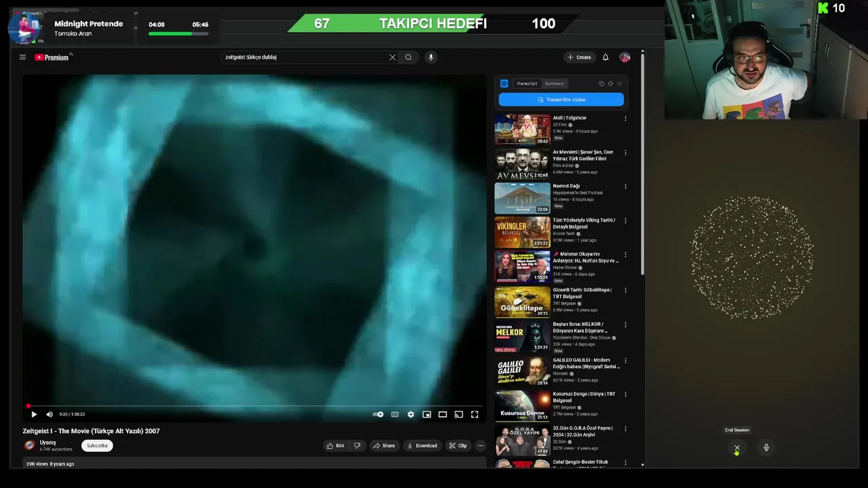The height and width of the screenshot is (488, 868).
Task: Enter full screen mode
Action: 475,414
